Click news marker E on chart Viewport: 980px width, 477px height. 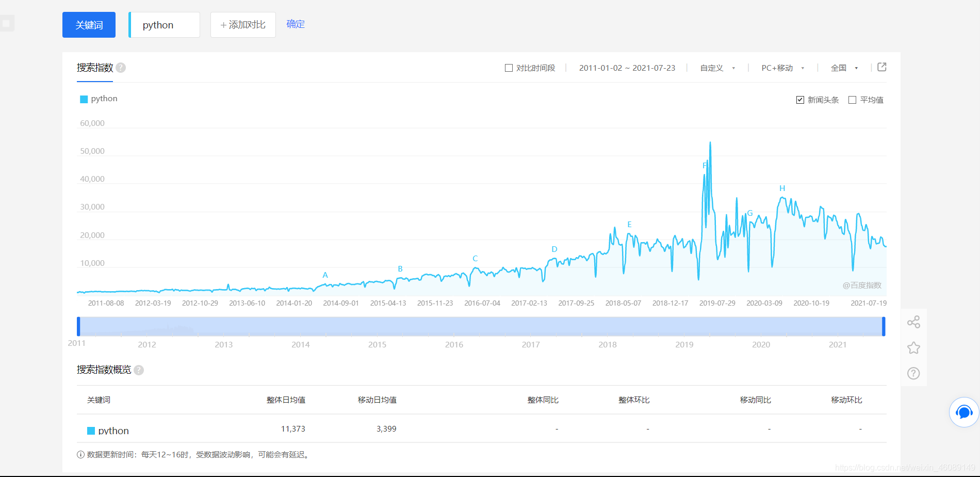[x=629, y=225]
